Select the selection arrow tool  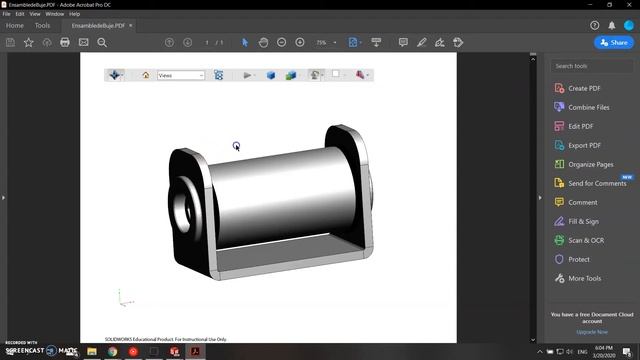click(245, 42)
